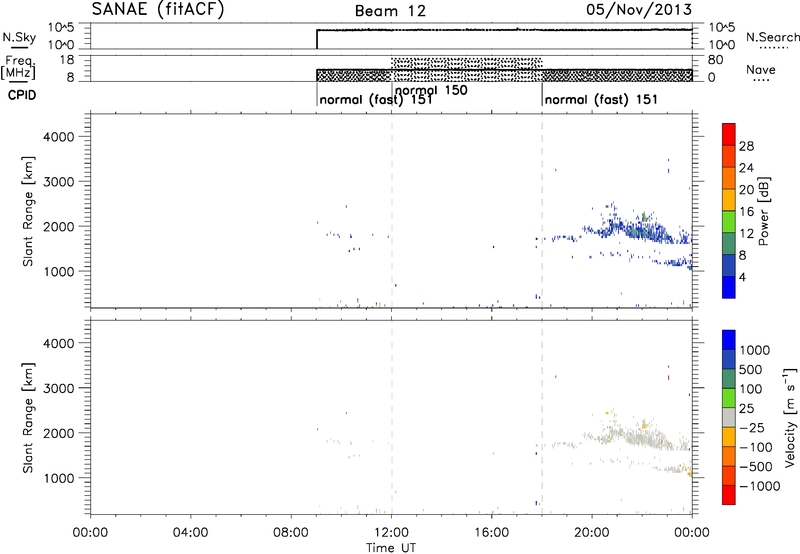Pick the blue bottom of Power colorbar
Image resolution: width=800 pixels, height=554 pixels.
729,287
